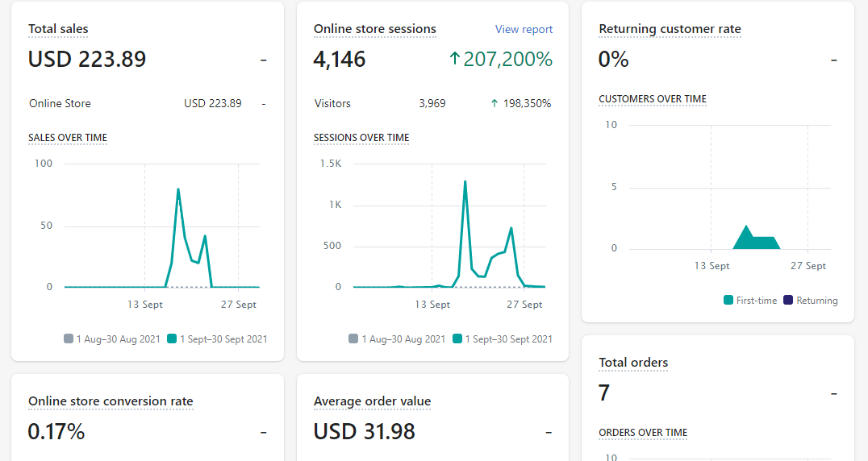
Task: Click the 27 Sept axis label in sessions chart
Action: click(x=525, y=305)
